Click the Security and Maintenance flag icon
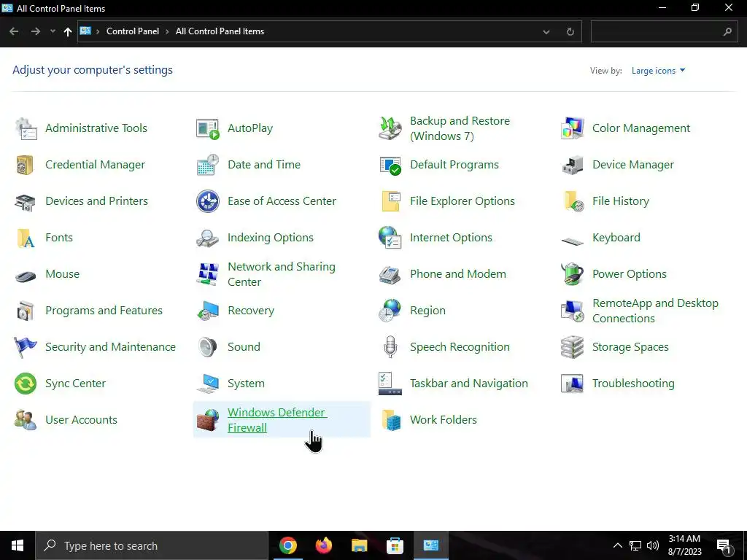This screenshot has width=747, height=560. click(x=26, y=347)
